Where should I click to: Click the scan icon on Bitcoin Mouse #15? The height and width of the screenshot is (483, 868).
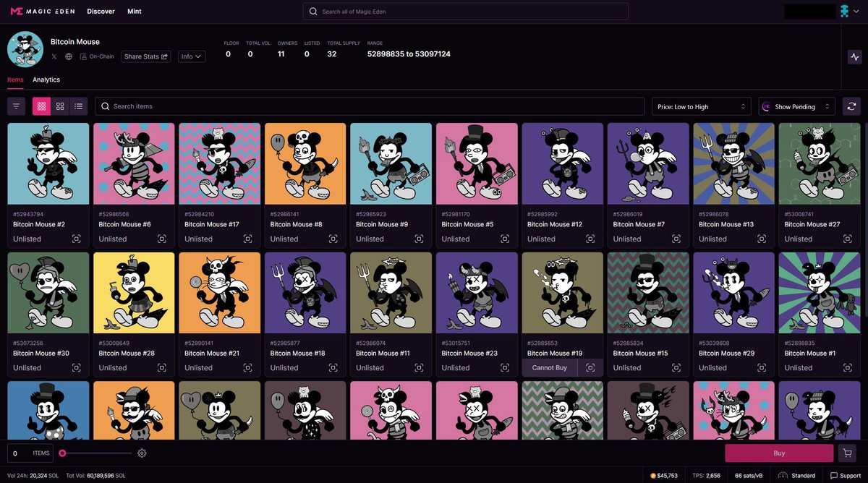676,367
